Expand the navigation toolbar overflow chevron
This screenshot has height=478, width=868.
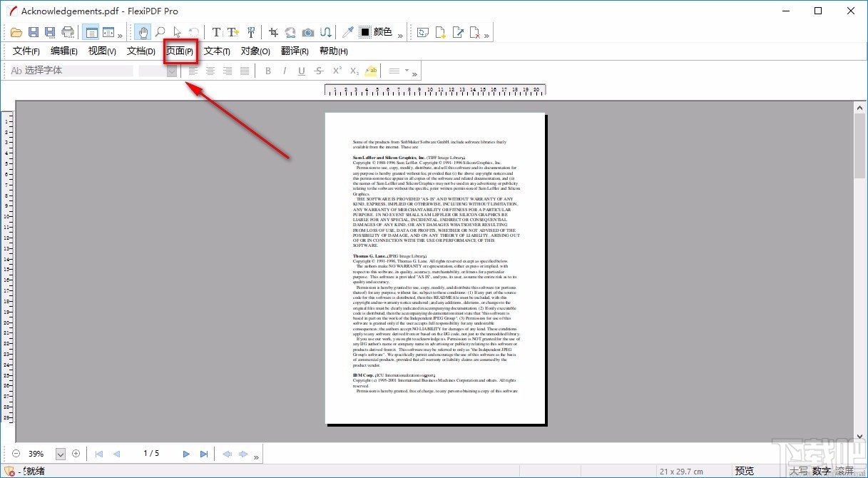pos(256,456)
